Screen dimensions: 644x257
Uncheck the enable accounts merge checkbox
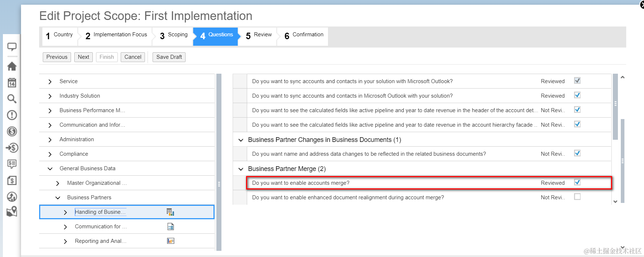(x=577, y=182)
